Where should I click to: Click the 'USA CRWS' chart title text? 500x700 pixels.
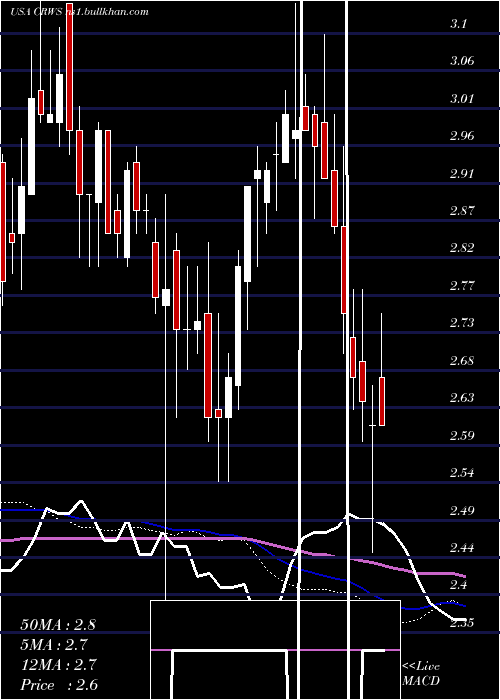(36, 12)
